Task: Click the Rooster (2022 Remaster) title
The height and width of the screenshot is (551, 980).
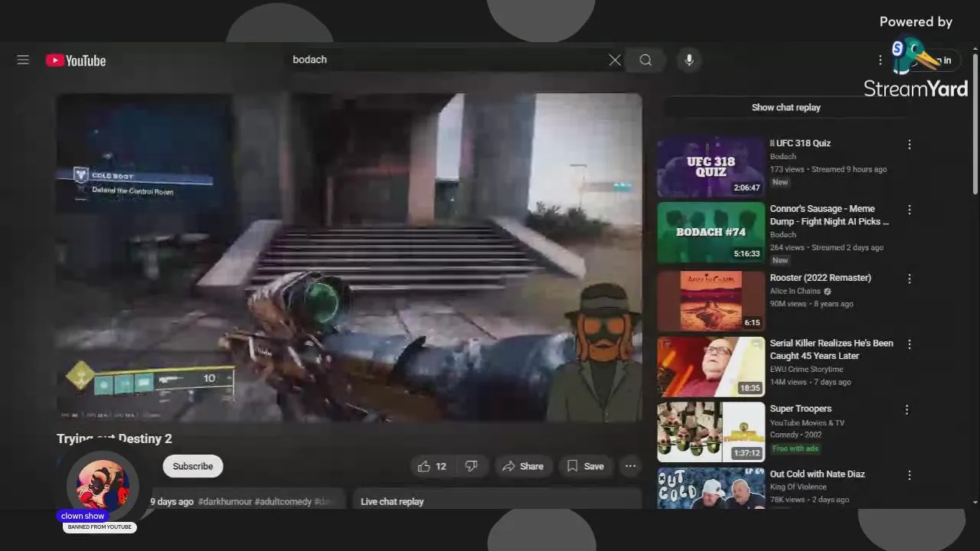Action: (x=821, y=278)
